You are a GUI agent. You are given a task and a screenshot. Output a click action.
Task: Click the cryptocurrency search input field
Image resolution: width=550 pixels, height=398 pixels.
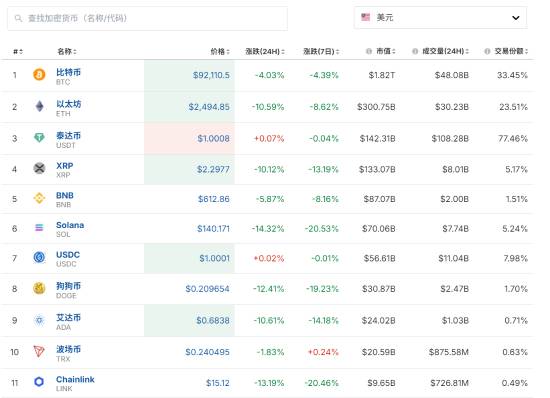point(147,18)
